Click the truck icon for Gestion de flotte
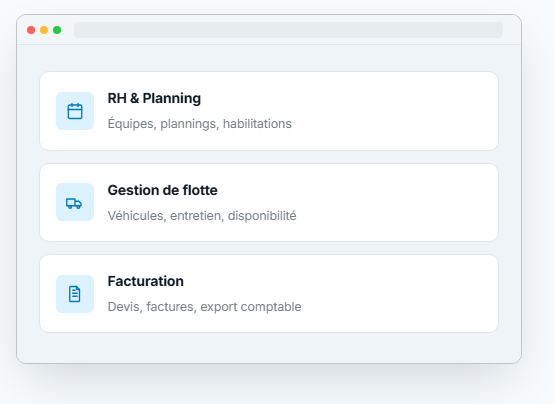Image resolution: width=555 pixels, height=404 pixels. (75, 202)
